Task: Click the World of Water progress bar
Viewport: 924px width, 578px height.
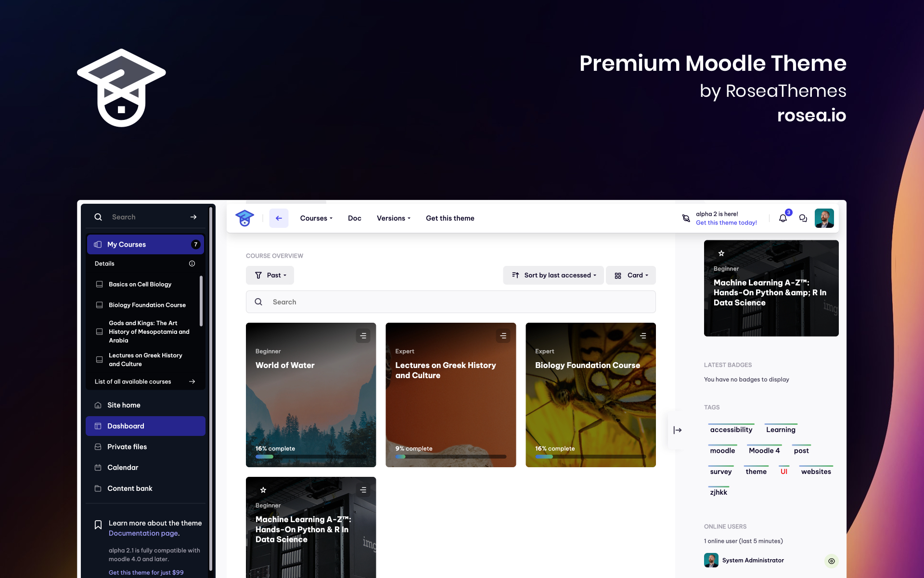Action: pyautogui.click(x=311, y=456)
